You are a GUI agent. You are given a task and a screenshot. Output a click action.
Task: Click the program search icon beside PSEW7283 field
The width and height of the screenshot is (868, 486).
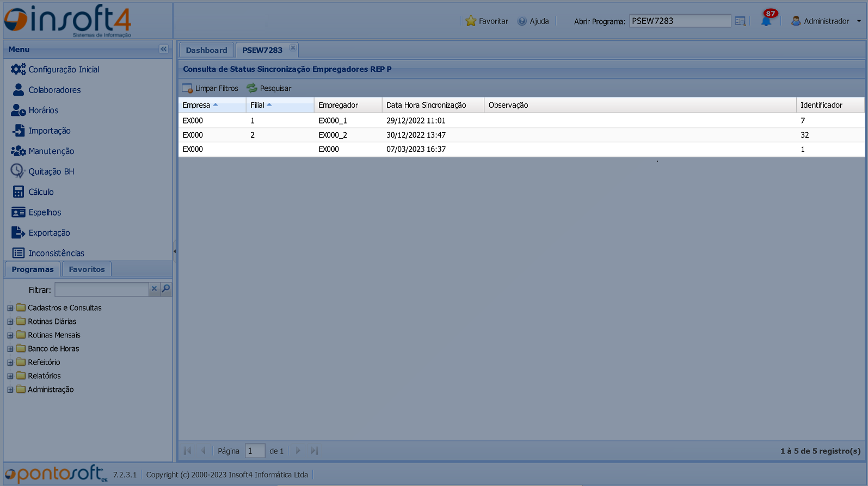click(x=740, y=21)
